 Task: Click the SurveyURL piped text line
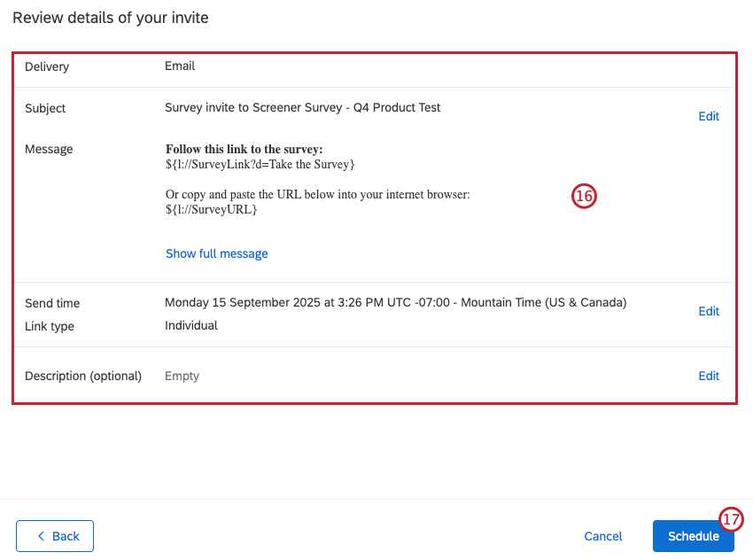click(211, 210)
